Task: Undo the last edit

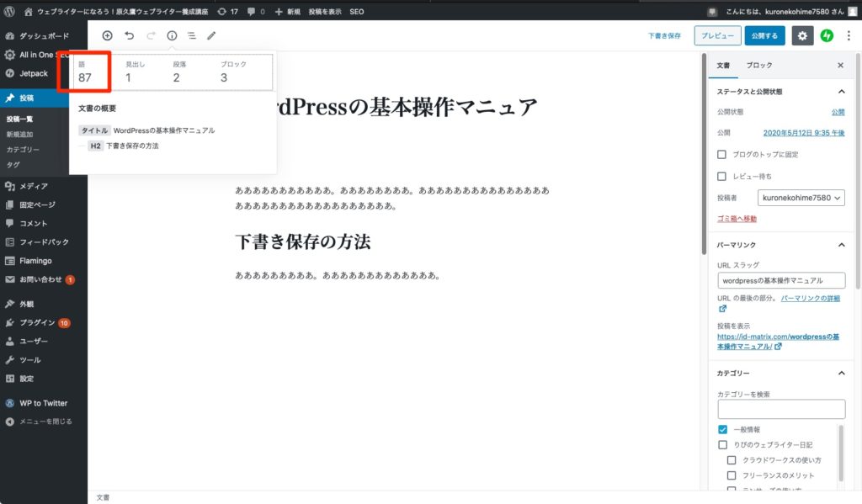Action: 129,35
